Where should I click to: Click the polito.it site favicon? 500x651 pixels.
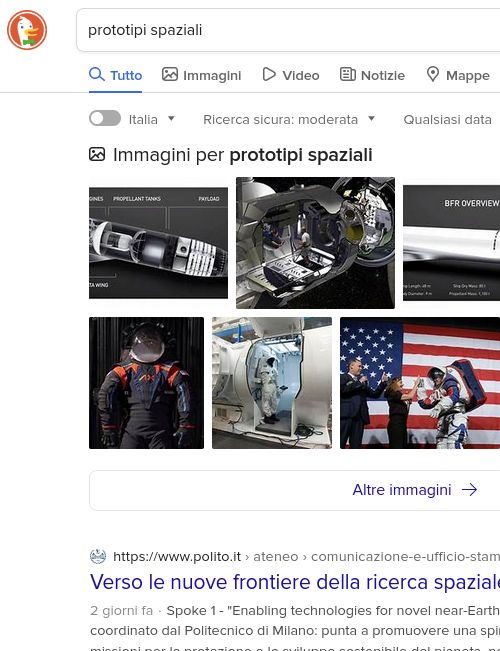coord(98,556)
